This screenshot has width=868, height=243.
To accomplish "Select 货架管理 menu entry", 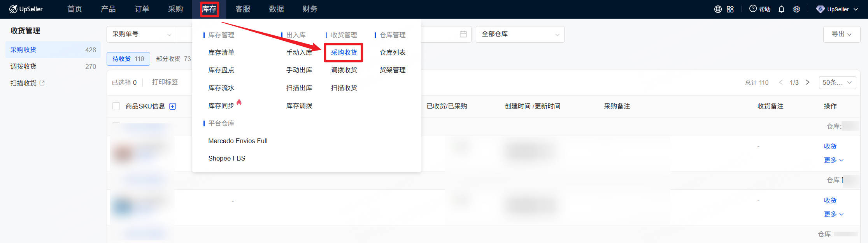I will pyautogui.click(x=393, y=70).
